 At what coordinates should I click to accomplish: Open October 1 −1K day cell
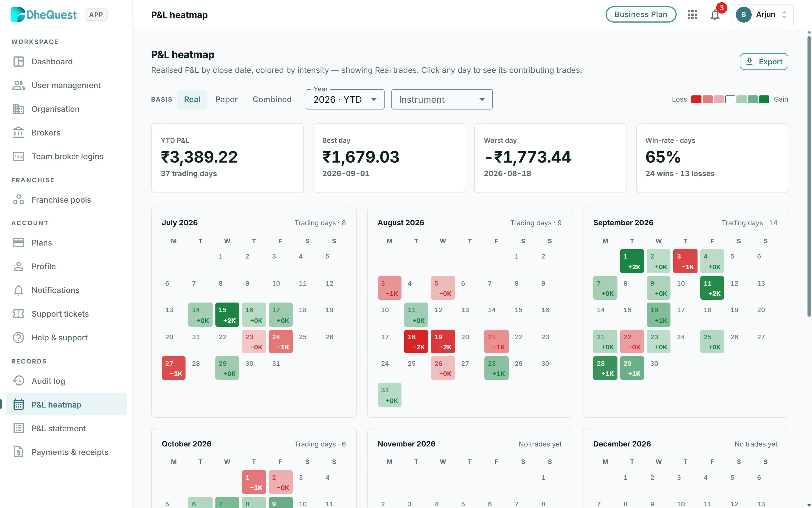(x=254, y=482)
